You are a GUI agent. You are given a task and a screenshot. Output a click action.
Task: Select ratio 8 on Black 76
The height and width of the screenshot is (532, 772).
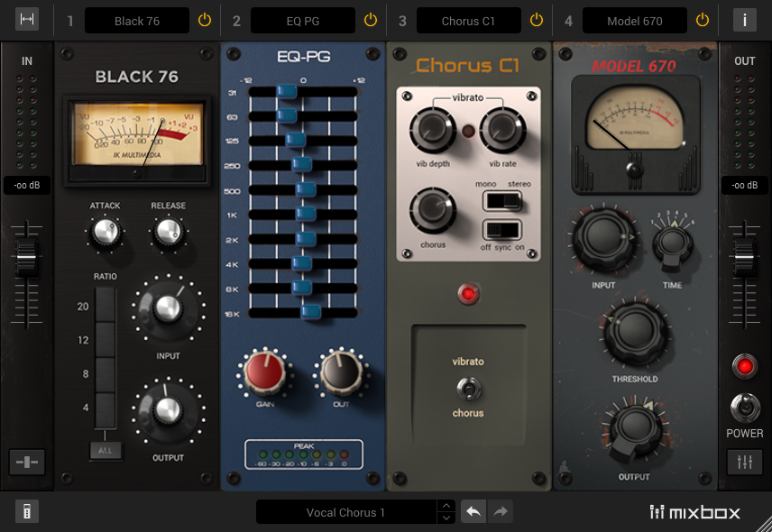(x=105, y=374)
